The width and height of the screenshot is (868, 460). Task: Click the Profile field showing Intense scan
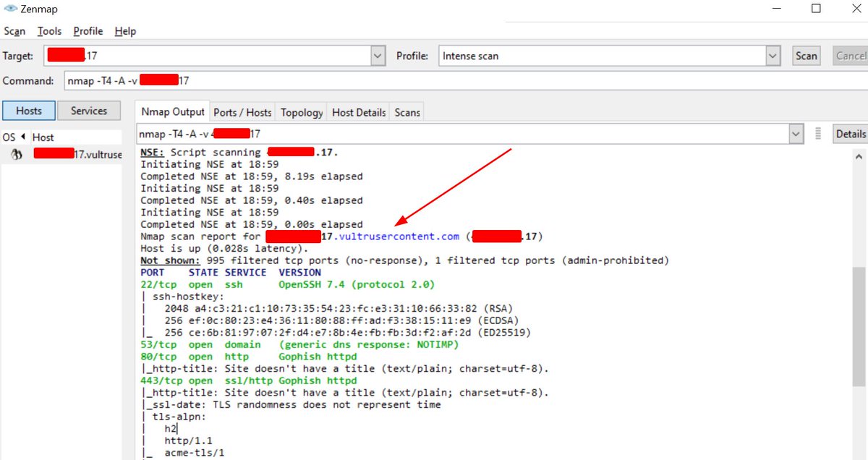pos(603,56)
